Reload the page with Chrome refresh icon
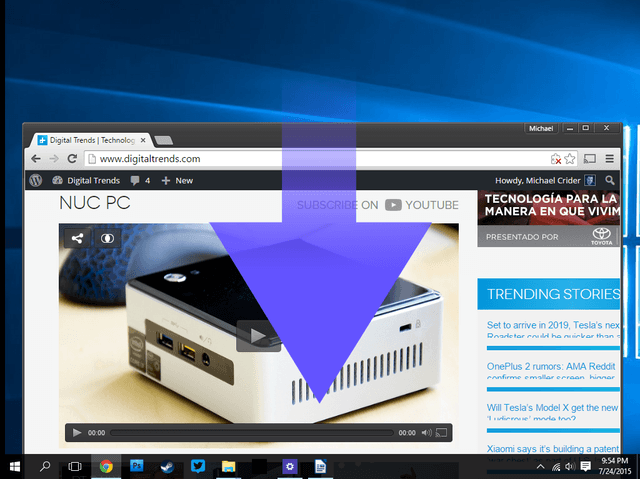Viewport: 640px width, 479px height. 72,159
